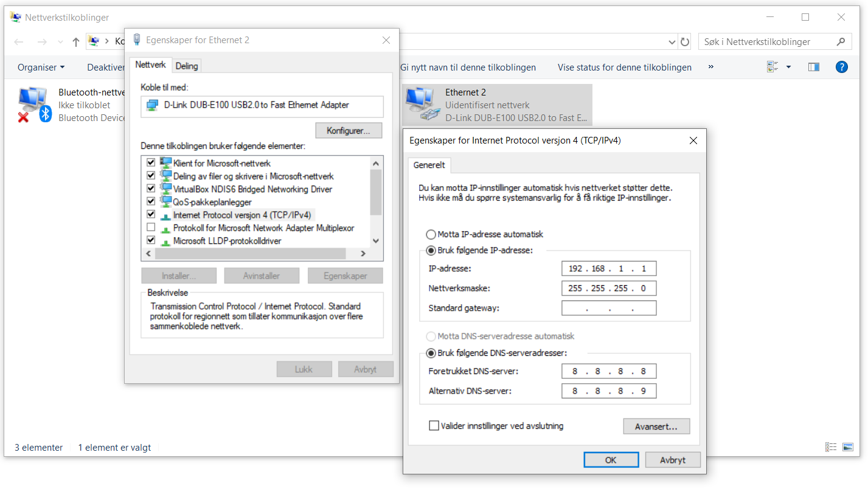Toggle the preview pane icon on the toolbar
The width and height of the screenshot is (868, 489).
(x=814, y=67)
